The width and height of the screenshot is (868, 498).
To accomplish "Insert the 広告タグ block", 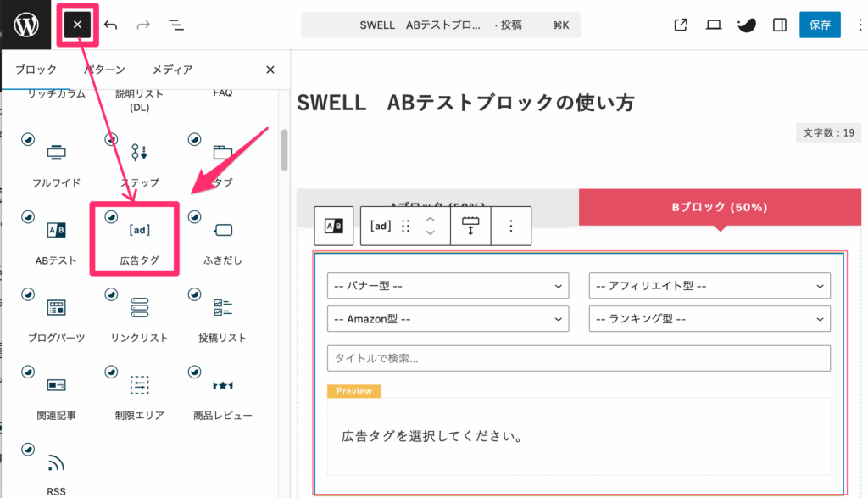I will pos(134,227).
